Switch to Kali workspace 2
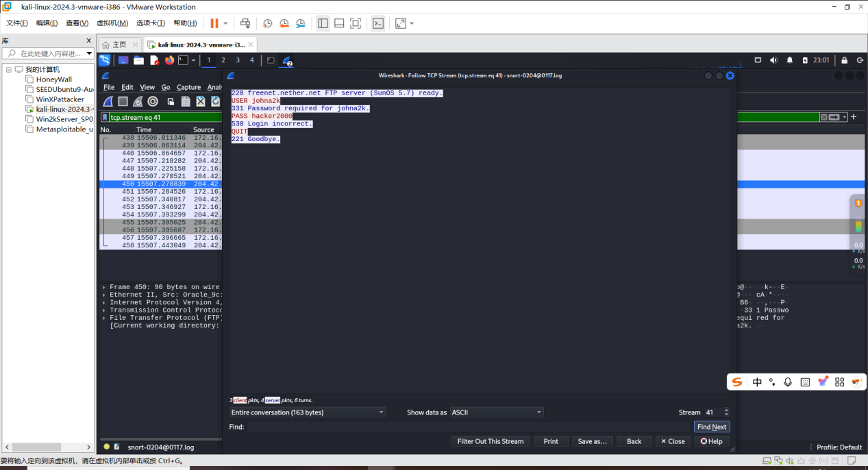Viewport: 868px width, 470px height. point(223,60)
